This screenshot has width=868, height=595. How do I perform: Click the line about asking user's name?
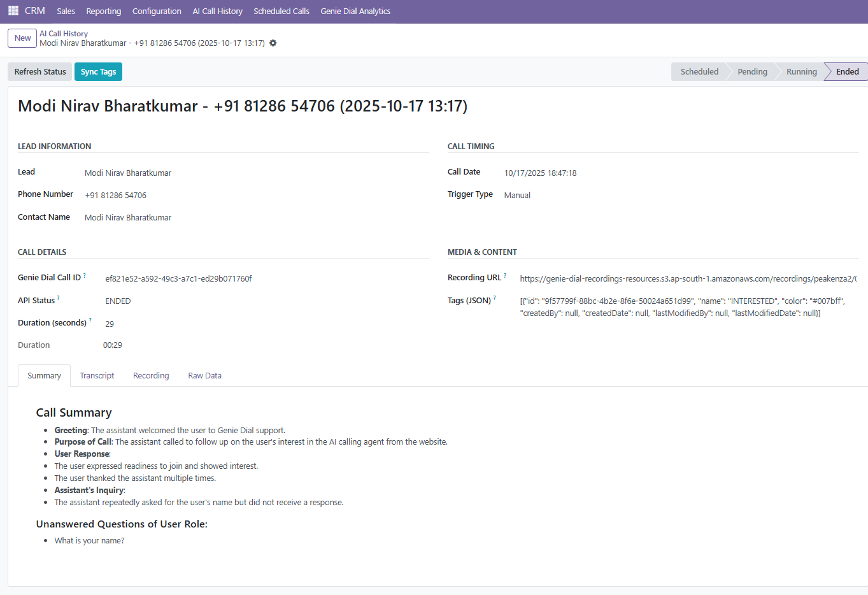[199, 503]
